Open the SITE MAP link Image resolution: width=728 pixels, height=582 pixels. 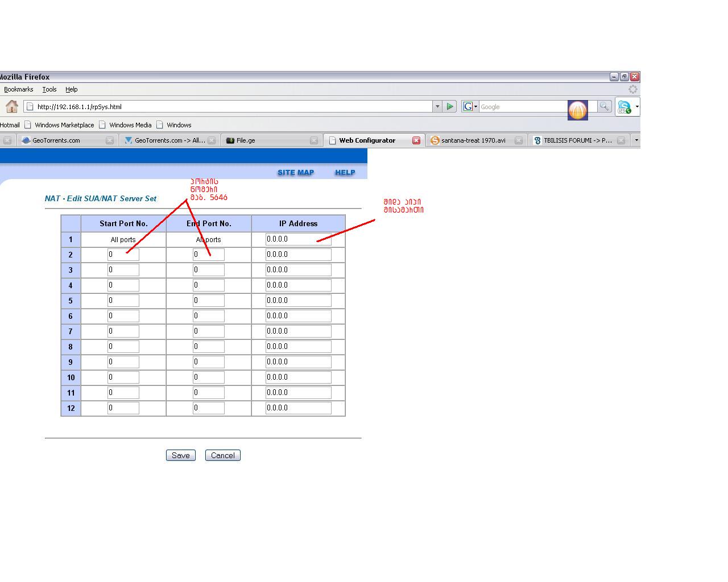296,172
